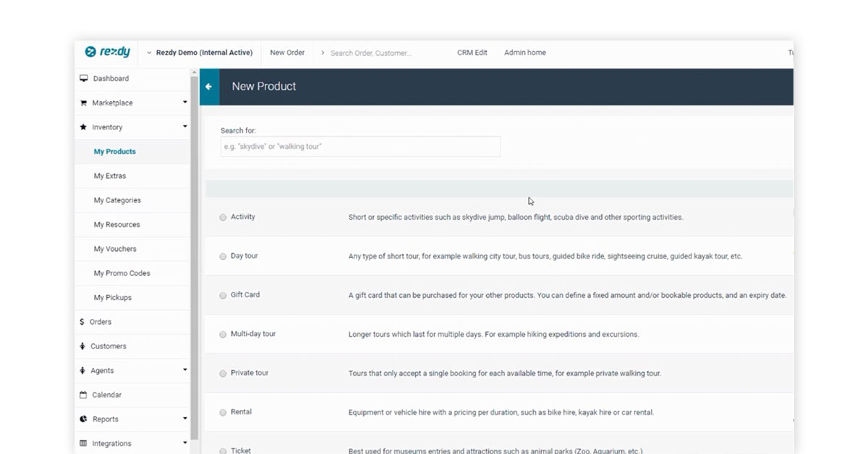Screen dimensions: 868x454
Task: Click the product type Search for field
Action: (360, 147)
